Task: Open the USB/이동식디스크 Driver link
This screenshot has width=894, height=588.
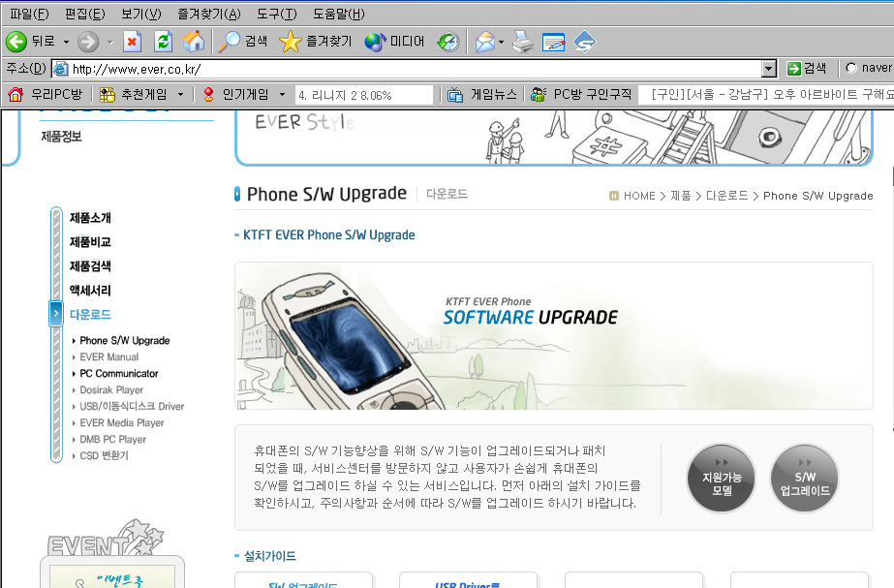Action: 132,407
